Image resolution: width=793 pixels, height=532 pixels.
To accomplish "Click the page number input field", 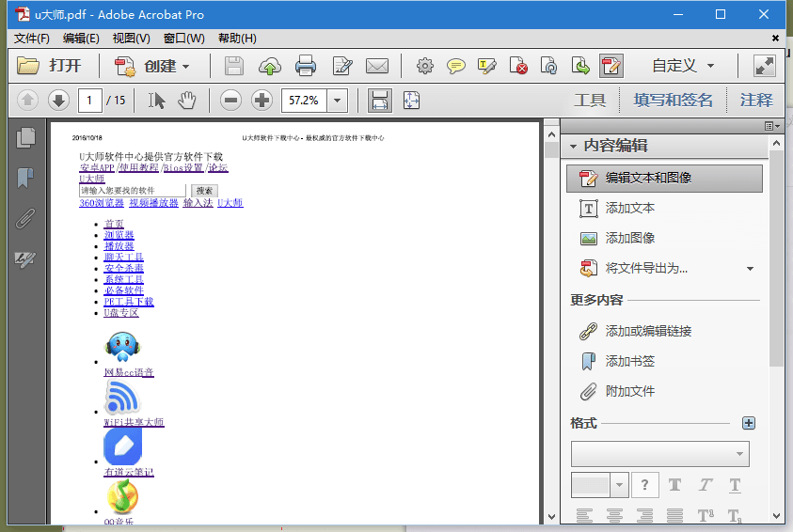I will (x=90, y=101).
